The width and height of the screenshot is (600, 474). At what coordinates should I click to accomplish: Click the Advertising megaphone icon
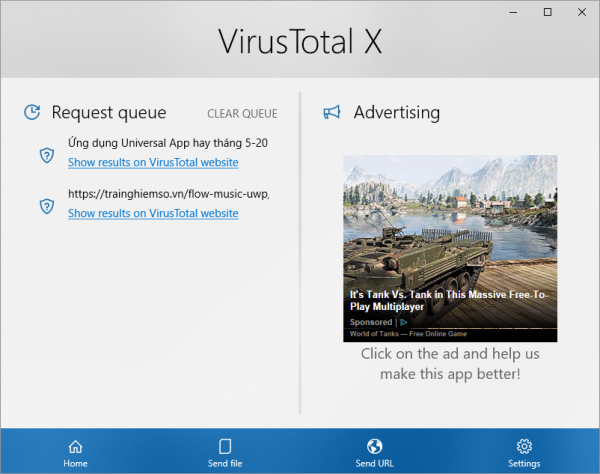point(331,112)
